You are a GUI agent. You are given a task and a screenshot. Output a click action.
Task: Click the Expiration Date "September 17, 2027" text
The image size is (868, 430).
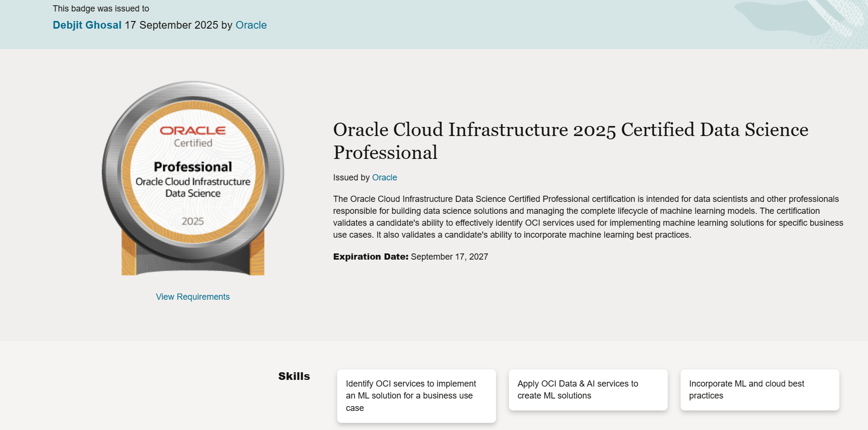(x=449, y=257)
